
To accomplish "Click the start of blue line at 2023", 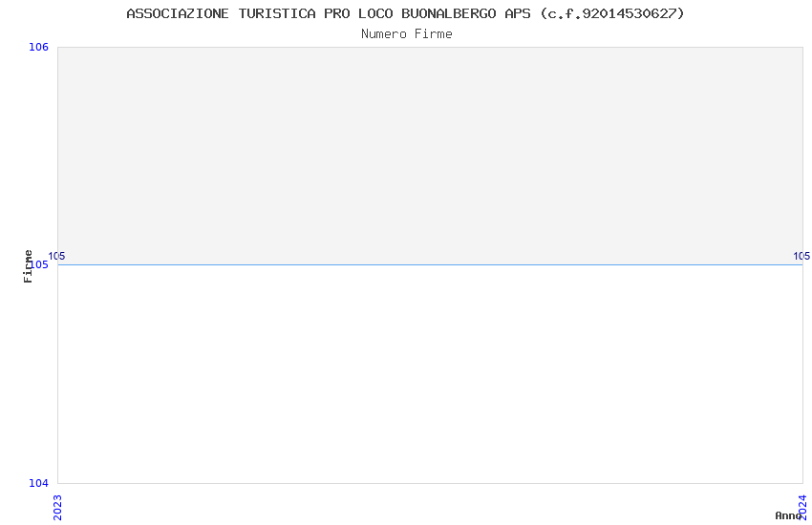I will 58,264.
